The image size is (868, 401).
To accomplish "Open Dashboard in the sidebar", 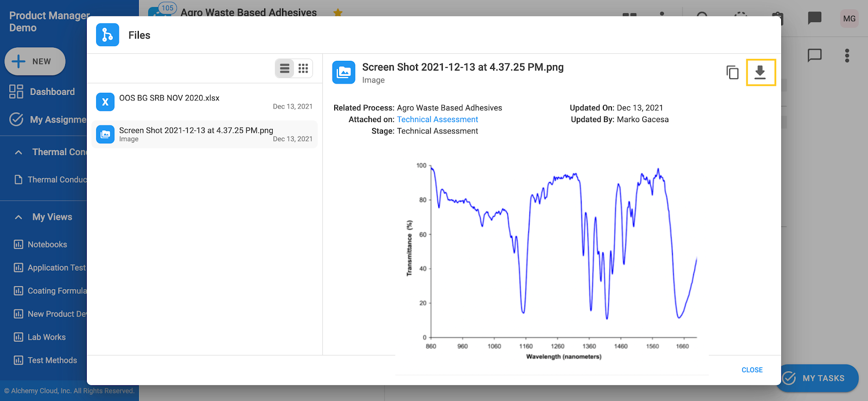I will point(43,92).
